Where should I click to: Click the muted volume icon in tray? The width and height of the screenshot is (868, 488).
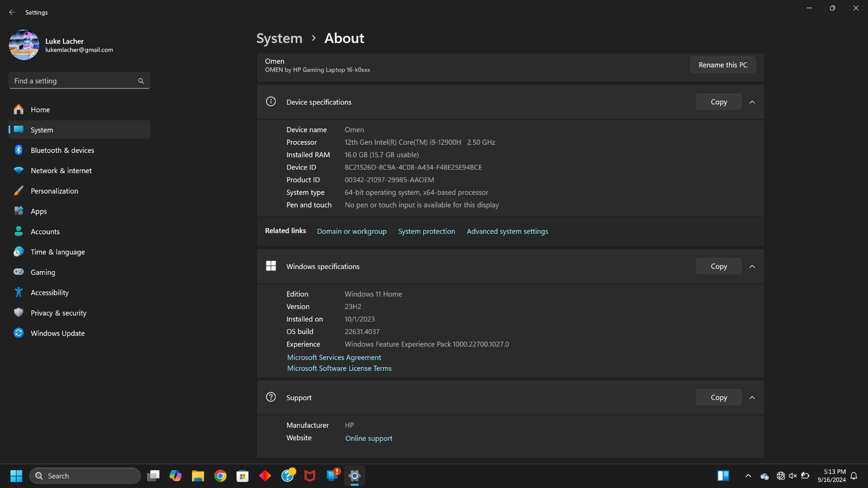coord(793,476)
